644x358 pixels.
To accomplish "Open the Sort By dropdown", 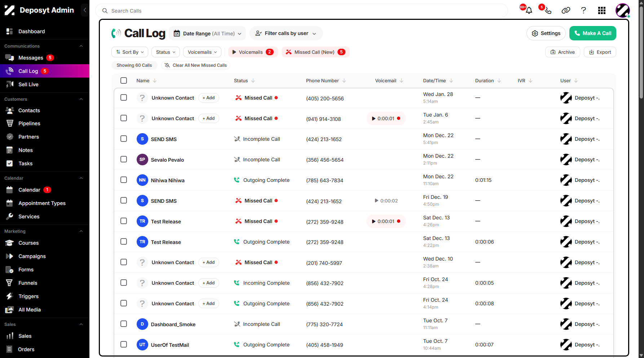I will [x=130, y=52].
